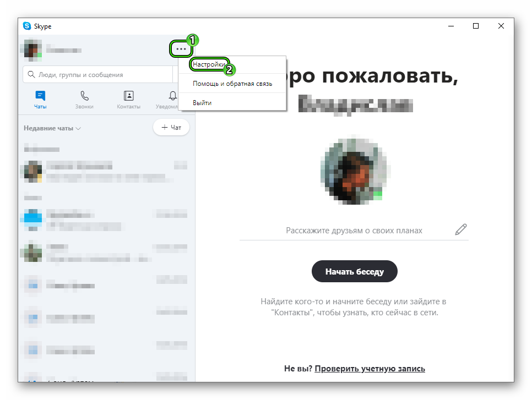Select Выйти to sign out
The width and height of the screenshot is (532, 400).
pos(202,102)
